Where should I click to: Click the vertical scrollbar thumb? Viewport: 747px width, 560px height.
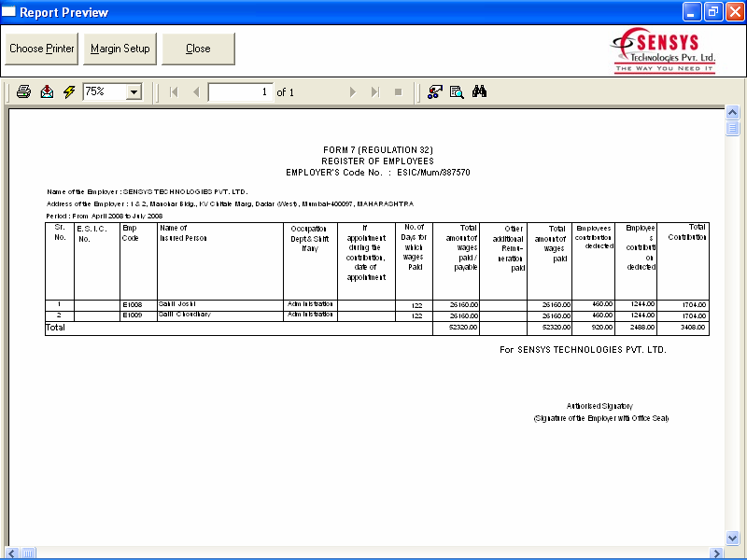(732, 128)
